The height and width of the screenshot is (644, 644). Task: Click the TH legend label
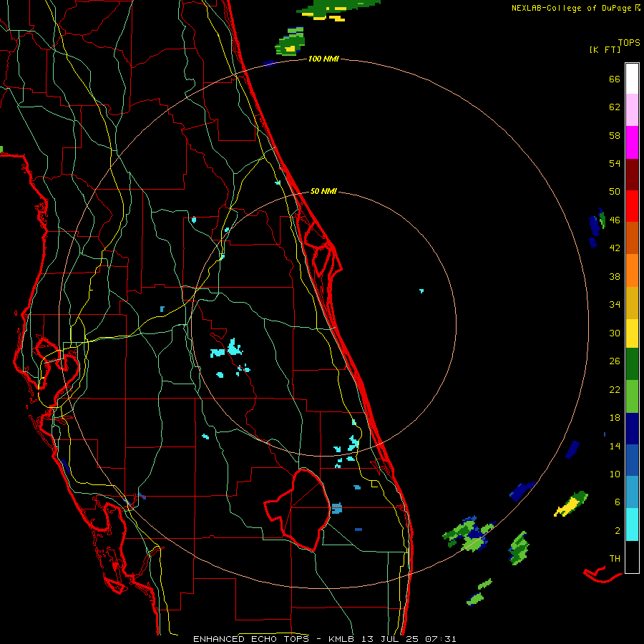point(615,559)
